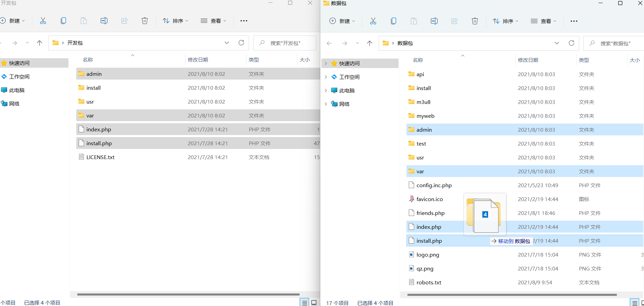Open the 查看 view dropdown in 开发包 window
Image resolution: width=644 pixels, height=306 pixels.
coord(213,21)
